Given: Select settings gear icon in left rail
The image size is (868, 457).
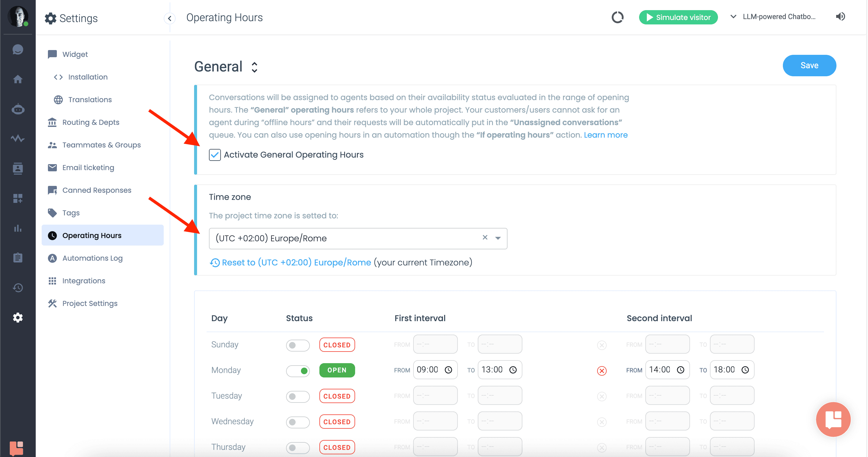Looking at the screenshot, I should point(18,317).
